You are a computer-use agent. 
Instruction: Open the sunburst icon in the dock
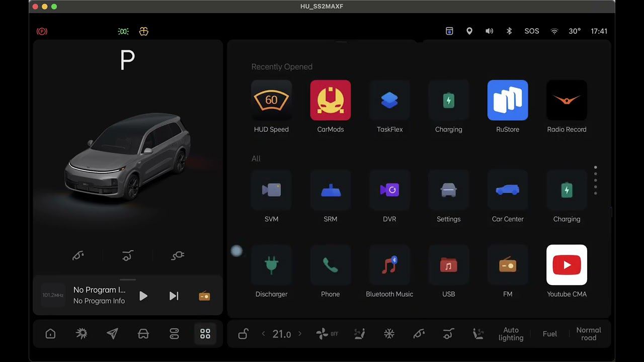point(82,334)
